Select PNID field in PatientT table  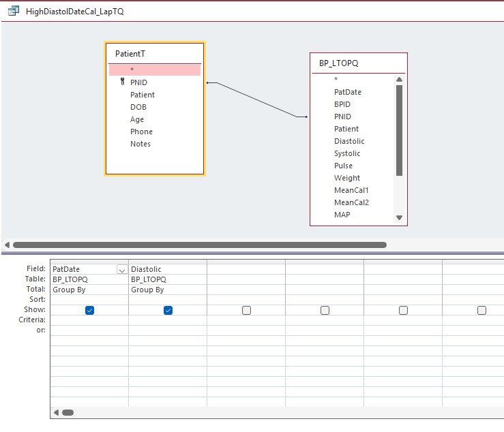138,82
